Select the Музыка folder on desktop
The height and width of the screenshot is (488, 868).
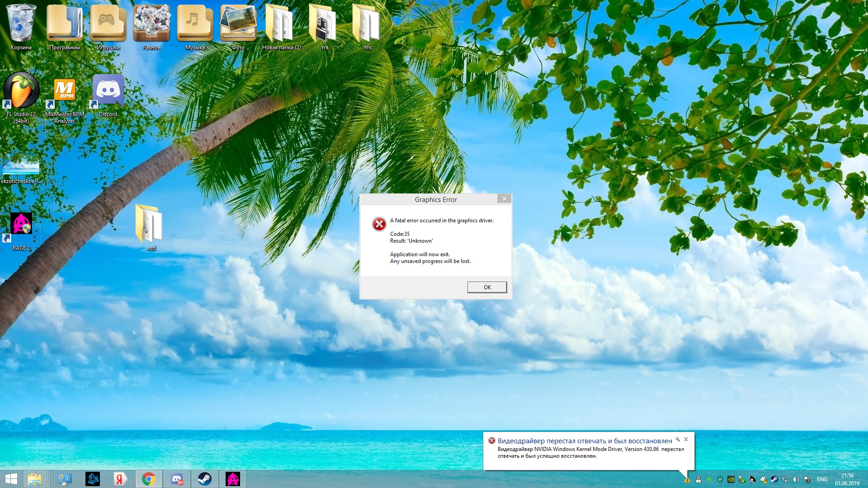coord(195,25)
